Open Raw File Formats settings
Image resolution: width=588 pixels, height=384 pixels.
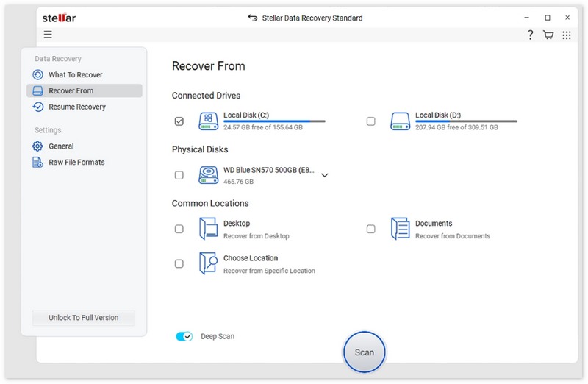click(76, 162)
